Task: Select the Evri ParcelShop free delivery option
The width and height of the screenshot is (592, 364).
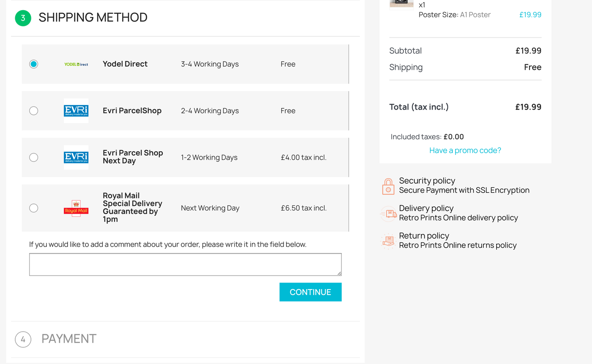Action: 34,111
